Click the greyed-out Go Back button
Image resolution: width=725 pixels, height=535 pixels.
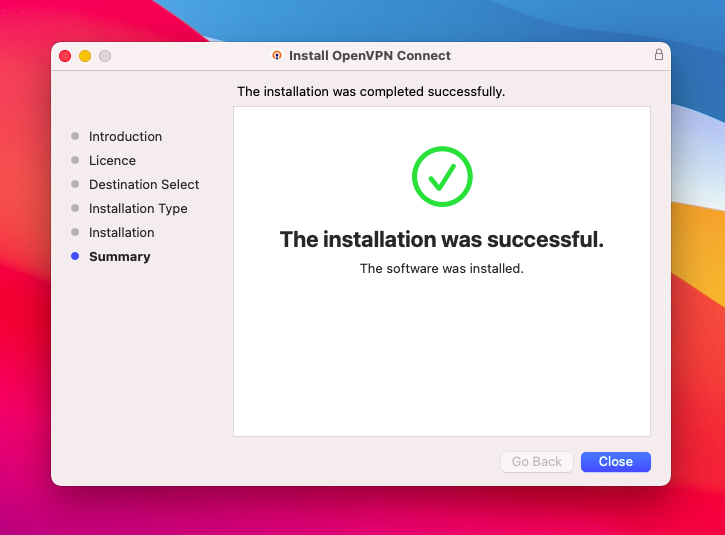point(536,461)
